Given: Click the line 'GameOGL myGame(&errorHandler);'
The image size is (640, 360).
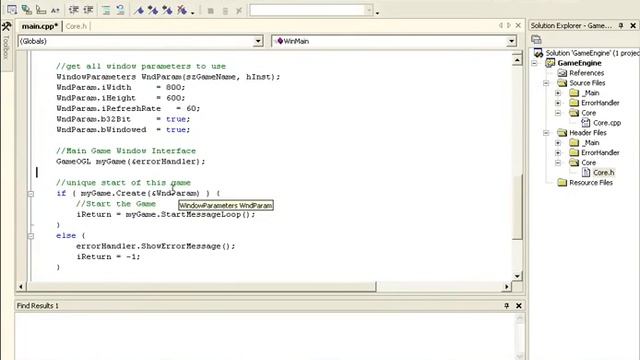Looking at the screenshot, I should 131,162.
